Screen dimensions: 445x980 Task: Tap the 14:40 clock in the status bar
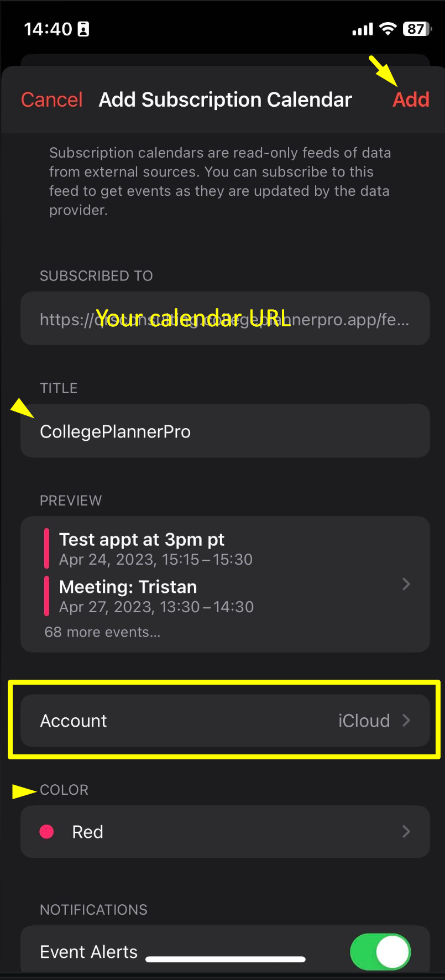48,29
